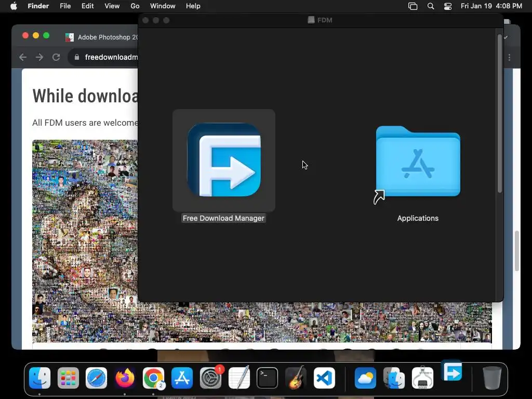Click the Free Download Manager label text
The height and width of the screenshot is (399, 532).
tap(223, 218)
